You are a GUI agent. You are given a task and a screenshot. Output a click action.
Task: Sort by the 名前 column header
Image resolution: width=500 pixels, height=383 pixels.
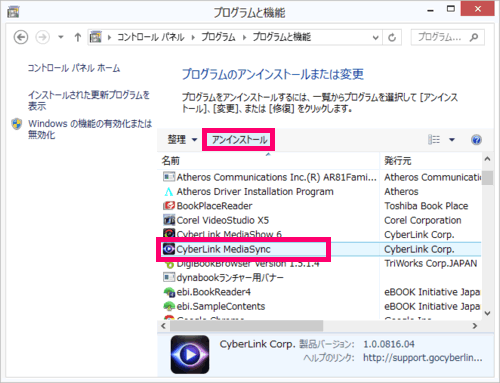[268, 161]
